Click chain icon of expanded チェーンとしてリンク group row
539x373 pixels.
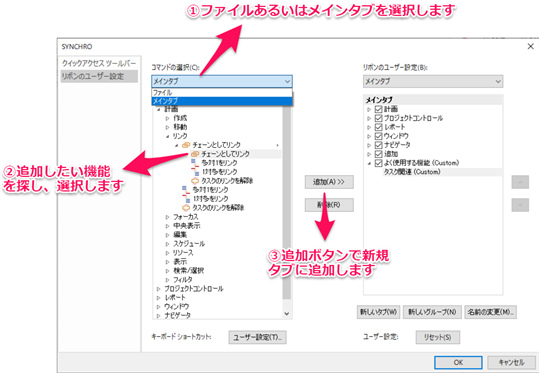(x=186, y=145)
